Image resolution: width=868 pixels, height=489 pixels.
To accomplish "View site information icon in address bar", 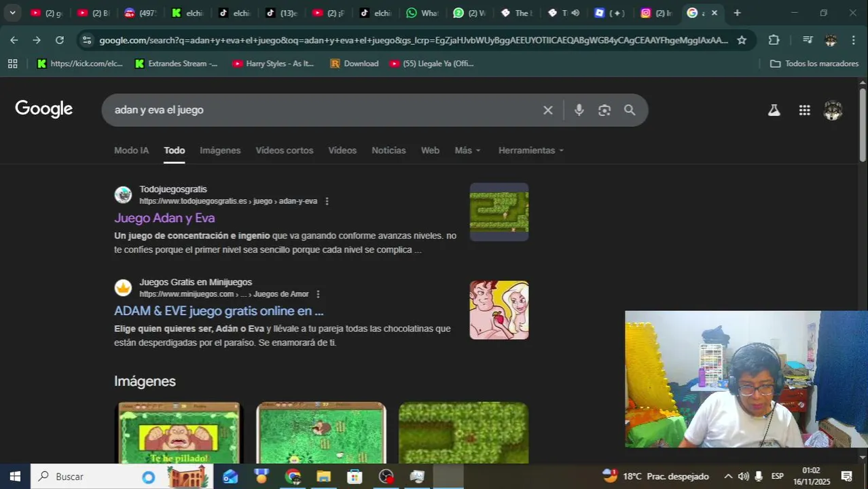I will tap(86, 40).
